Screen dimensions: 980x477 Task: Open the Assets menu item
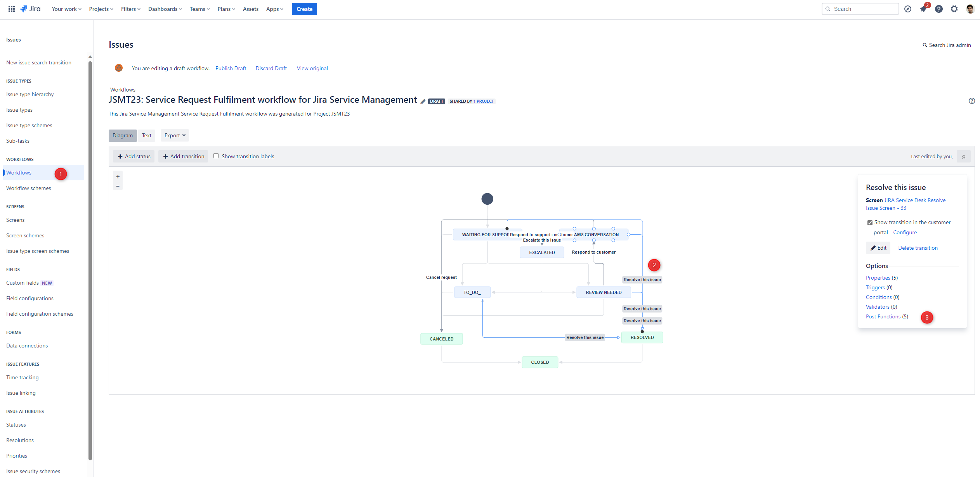pos(250,9)
